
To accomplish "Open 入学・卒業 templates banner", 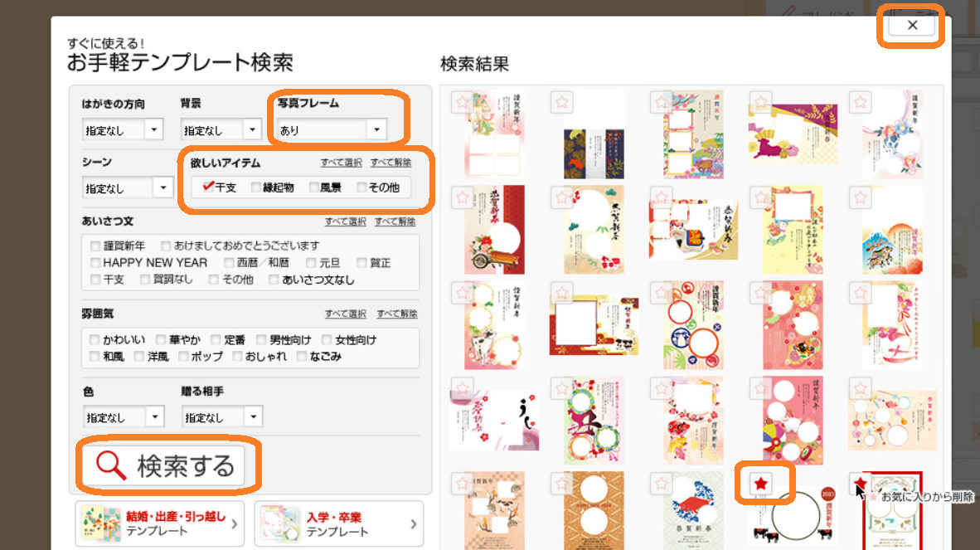I will [x=339, y=523].
